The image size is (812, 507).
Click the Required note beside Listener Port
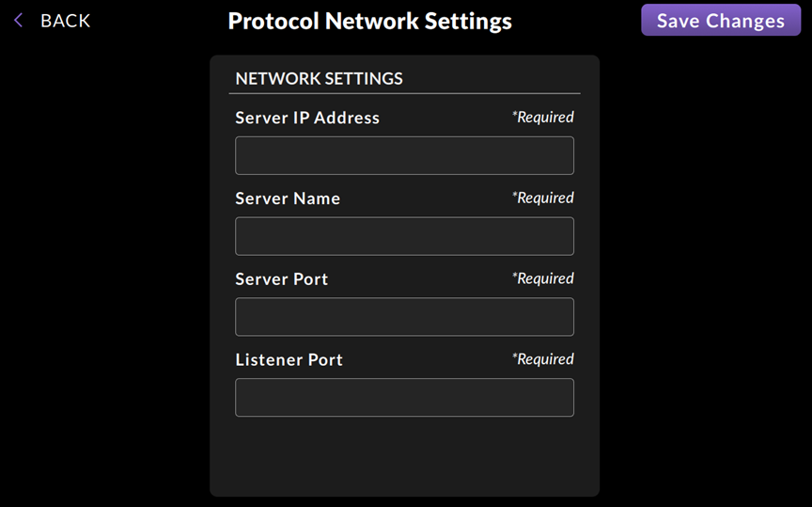pos(542,358)
